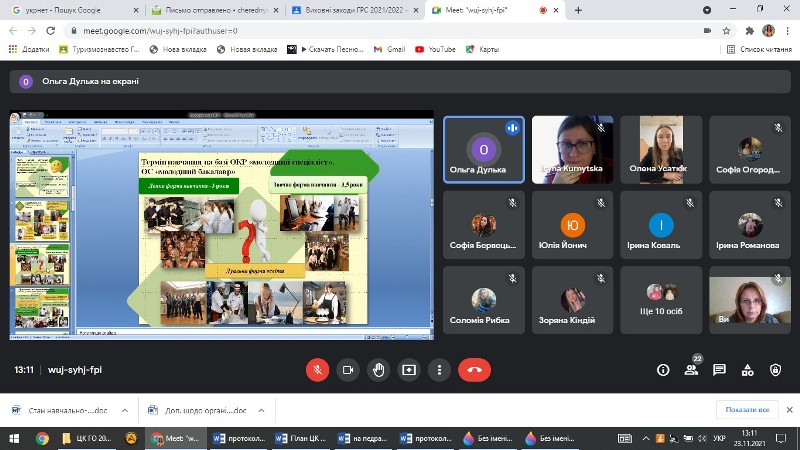800x450 pixels.
Task: Open Chrome from the Windows taskbar
Action: pyautogui.click(x=42, y=438)
